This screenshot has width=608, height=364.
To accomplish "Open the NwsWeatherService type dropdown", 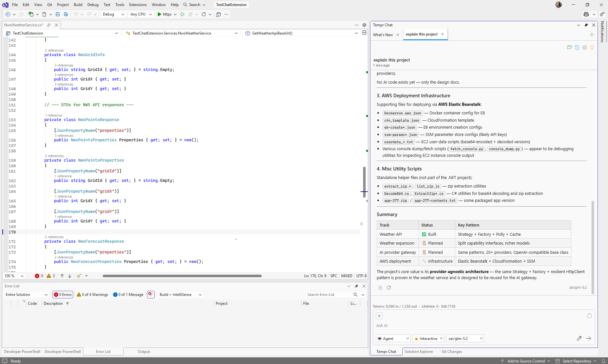I will [x=182, y=33].
